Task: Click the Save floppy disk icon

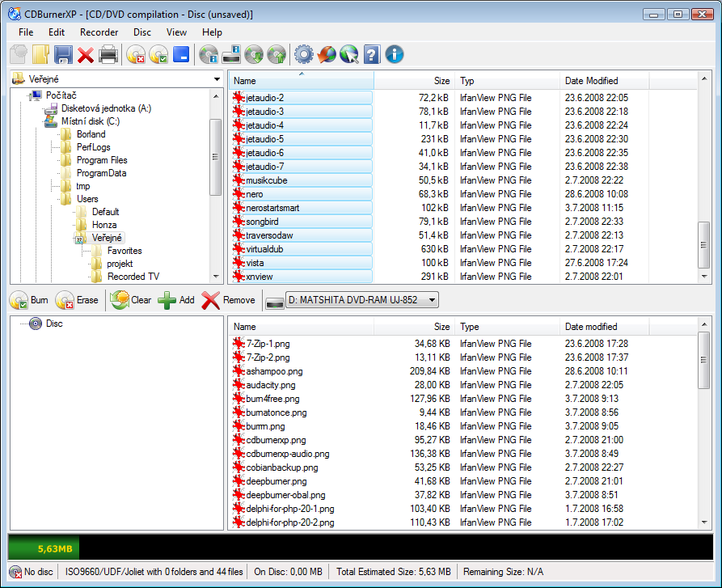Action: point(63,54)
